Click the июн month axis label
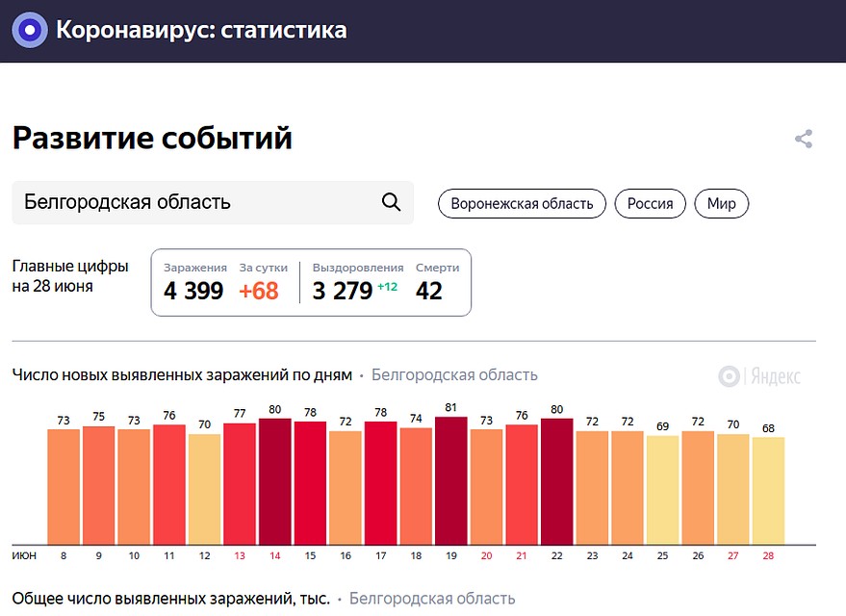Screen dimensions: 846x616 point(24,555)
